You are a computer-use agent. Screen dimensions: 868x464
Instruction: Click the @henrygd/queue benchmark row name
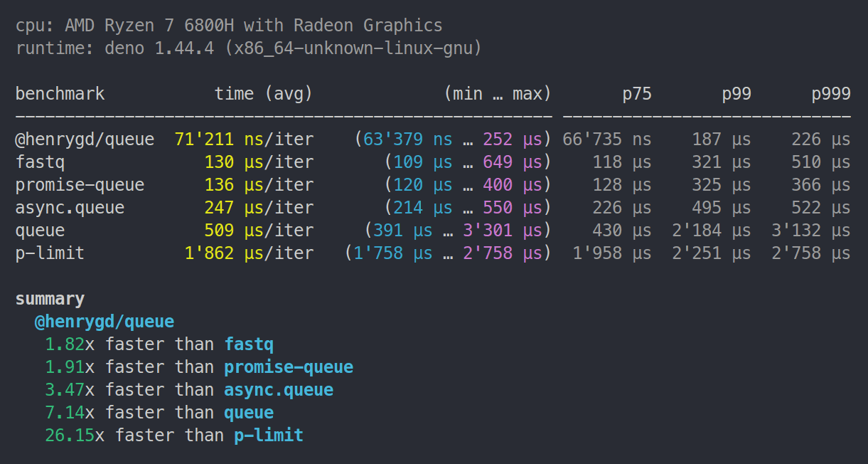(85, 139)
